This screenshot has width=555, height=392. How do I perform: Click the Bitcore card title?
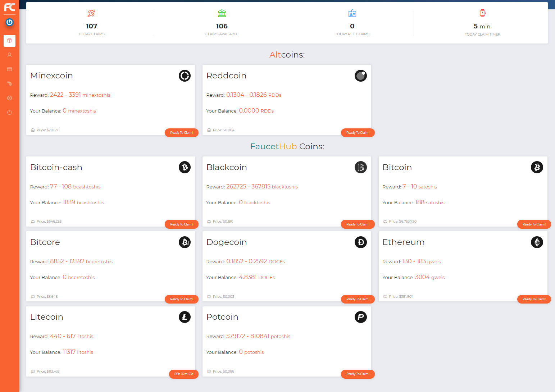tap(45, 242)
